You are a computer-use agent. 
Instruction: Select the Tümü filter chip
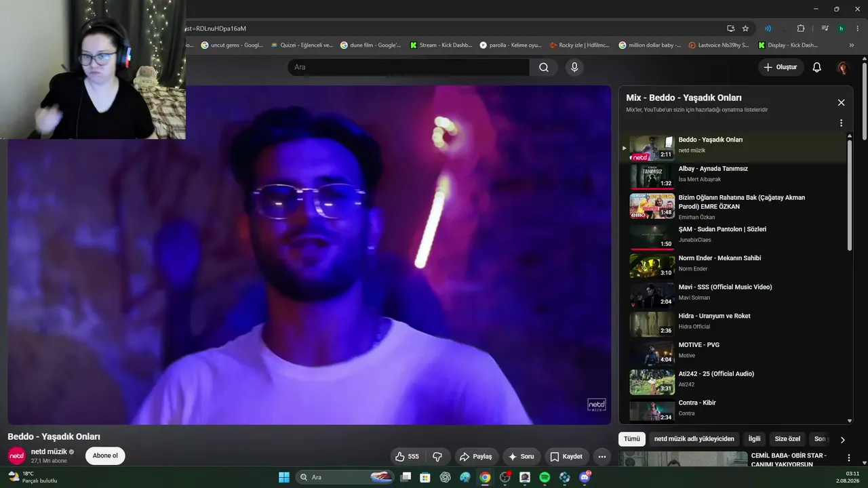pos(632,439)
